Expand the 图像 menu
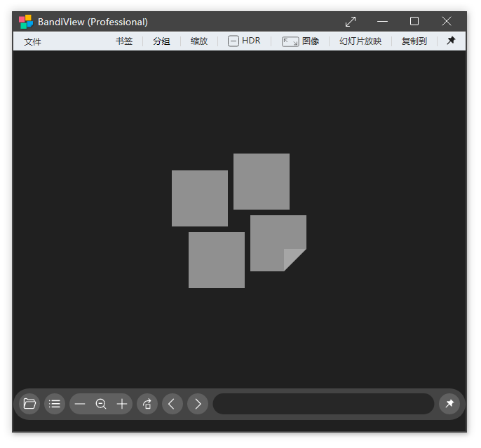This screenshot has width=481, height=448. coord(301,41)
